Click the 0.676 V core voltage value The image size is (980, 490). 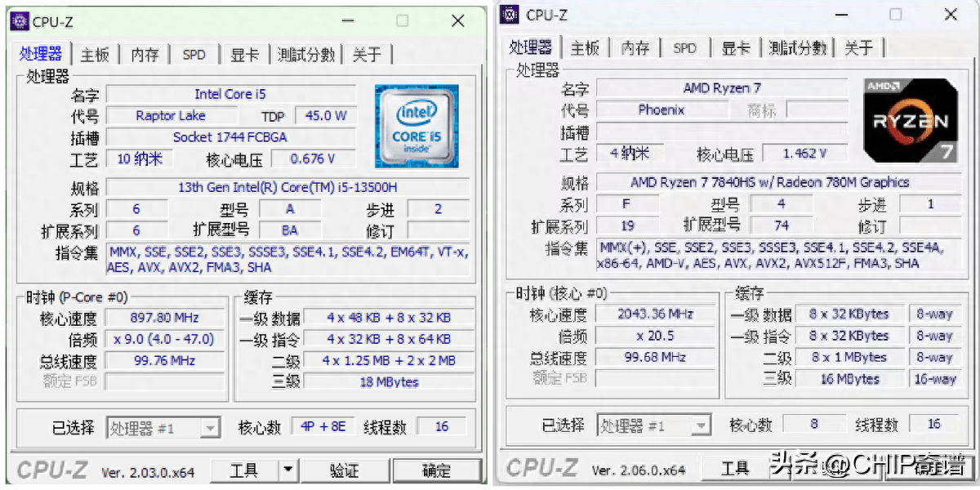pos(313,158)
